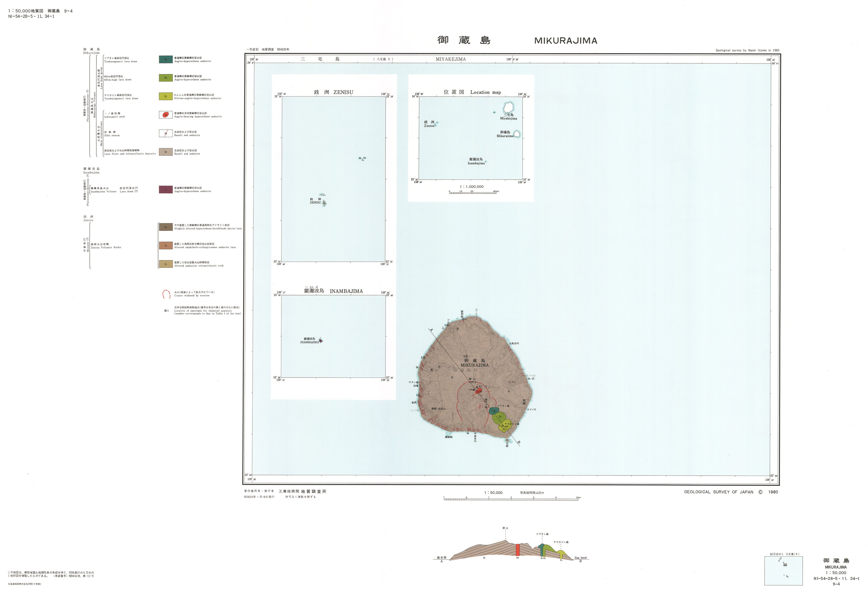Click the MIKURAJIMA title heading
Viewport: 868px width, 596px height.
click(x=565, y=41)
